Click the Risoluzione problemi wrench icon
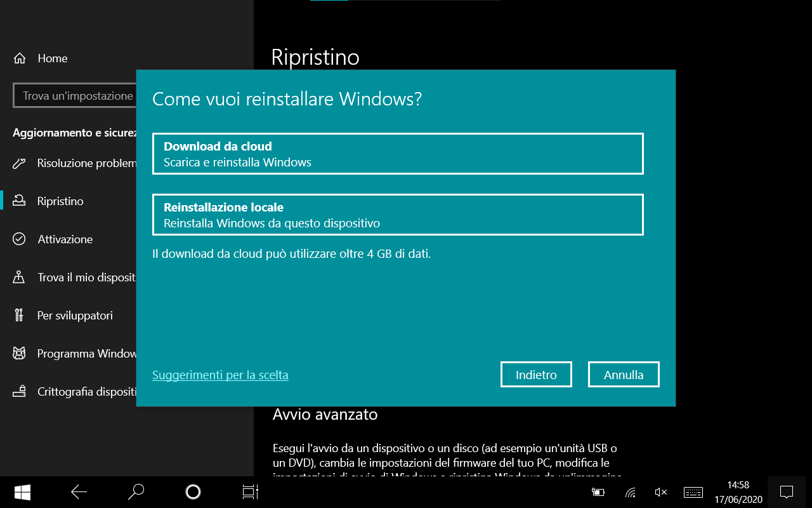812x508 pixels. click(19, 163)
